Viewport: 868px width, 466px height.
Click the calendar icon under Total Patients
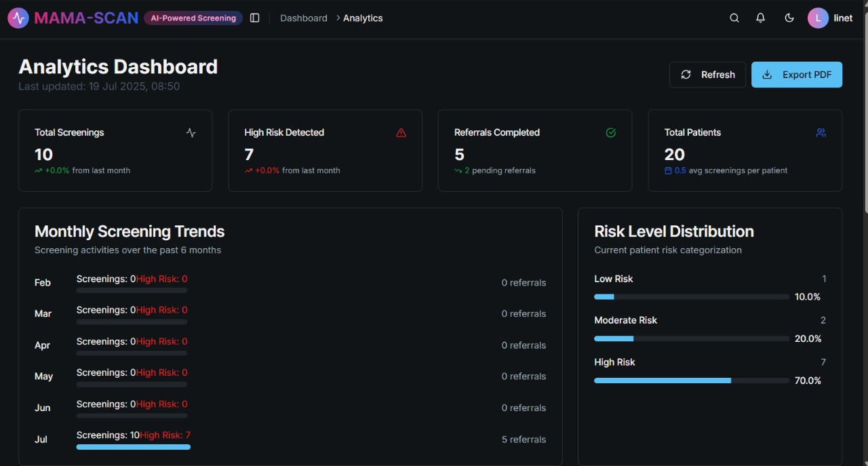[x=668, y=171]
